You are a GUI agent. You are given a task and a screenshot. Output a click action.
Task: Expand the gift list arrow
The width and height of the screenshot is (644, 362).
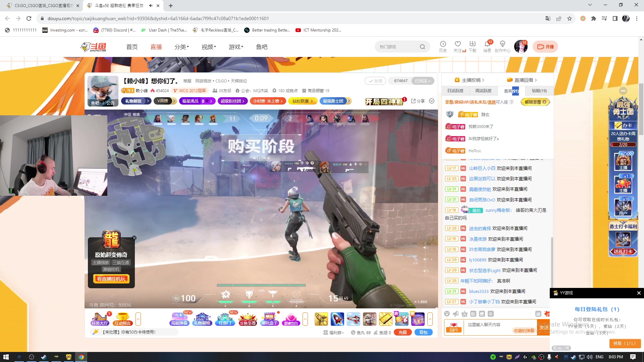click(430, 319)
